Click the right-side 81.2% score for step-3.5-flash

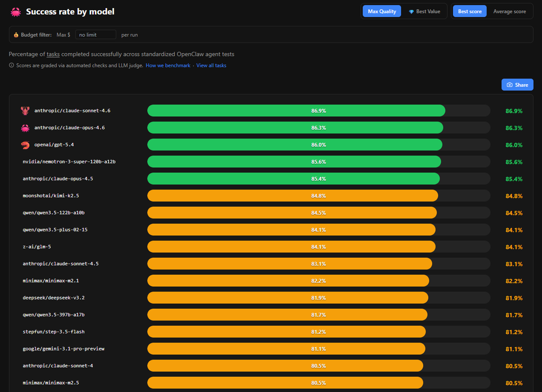pos(514,332)
